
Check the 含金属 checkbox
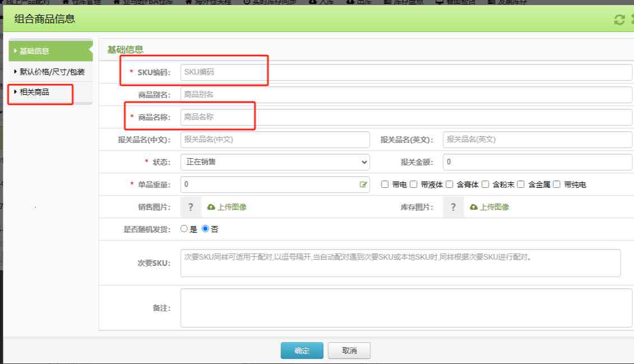click(520, 184)
